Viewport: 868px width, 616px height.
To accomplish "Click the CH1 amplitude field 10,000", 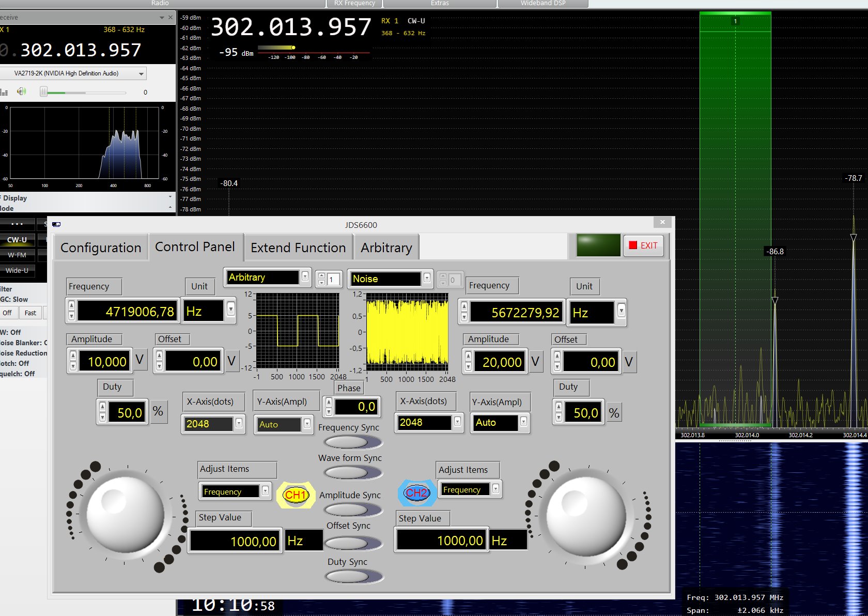I will pos(104,361).
